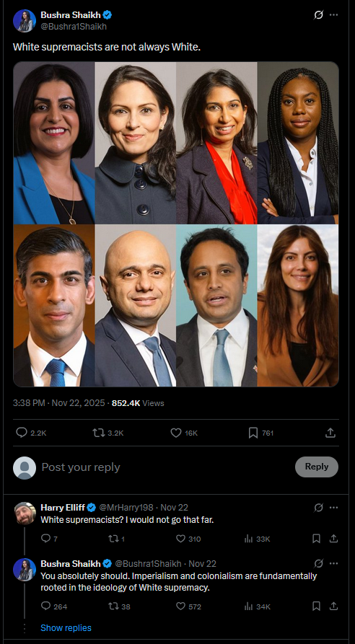The height and width of the screenshot is (644, 355).
Task: Open the Grok icon on main post
Action: pos(318,15)
